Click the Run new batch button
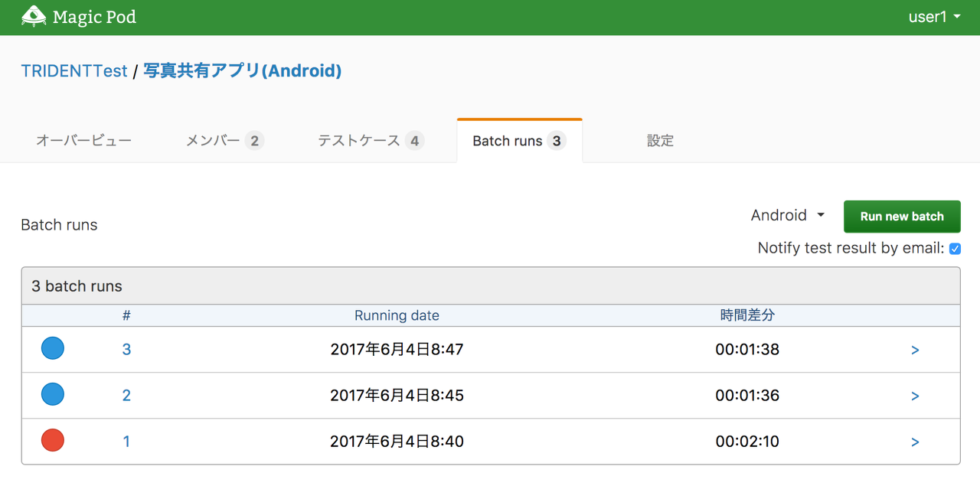Screen dimensions: 980x486 [x=901, y=216]
